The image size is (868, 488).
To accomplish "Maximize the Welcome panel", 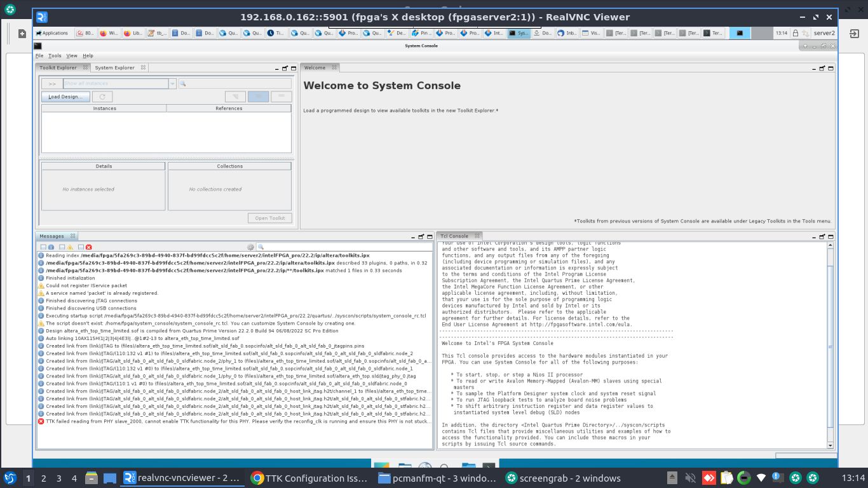I will click(831, 68).
